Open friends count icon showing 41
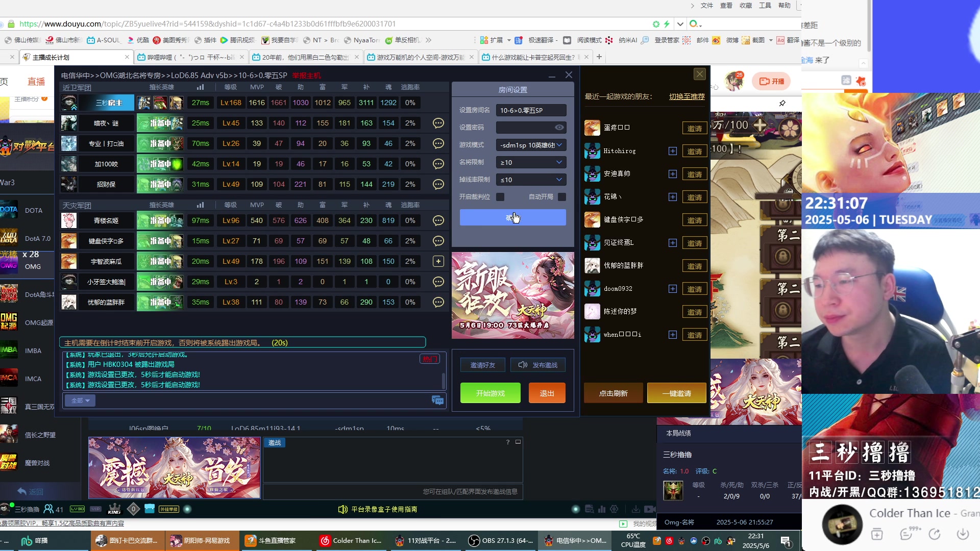Image resolution: width=980 pixels, height=551 pixels. click(54, 509)
